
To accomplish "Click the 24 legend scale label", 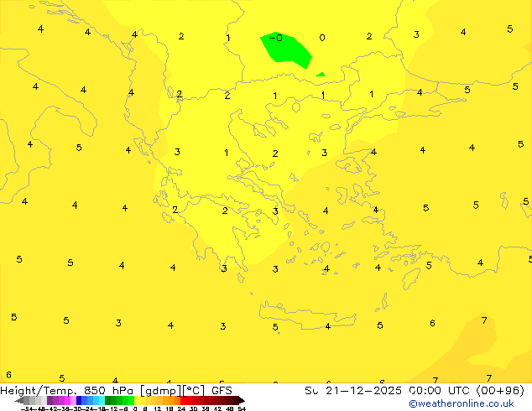I will (181, 409).
